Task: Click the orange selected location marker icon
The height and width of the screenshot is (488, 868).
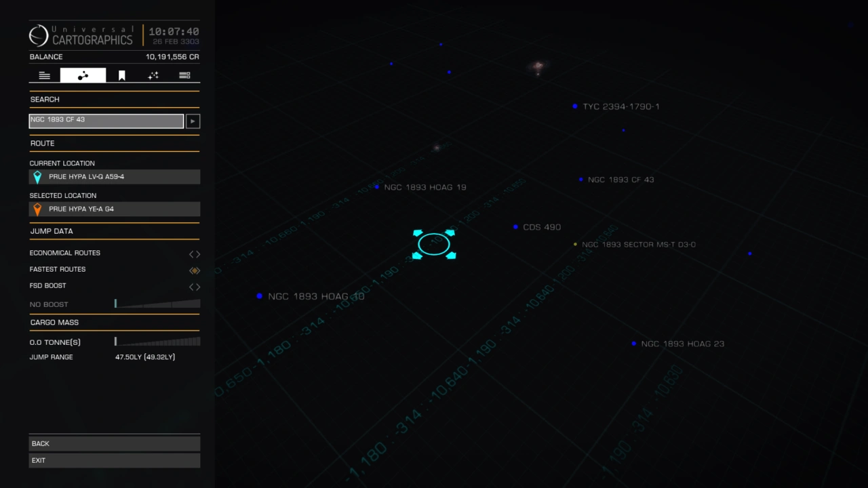Action: 37,209
